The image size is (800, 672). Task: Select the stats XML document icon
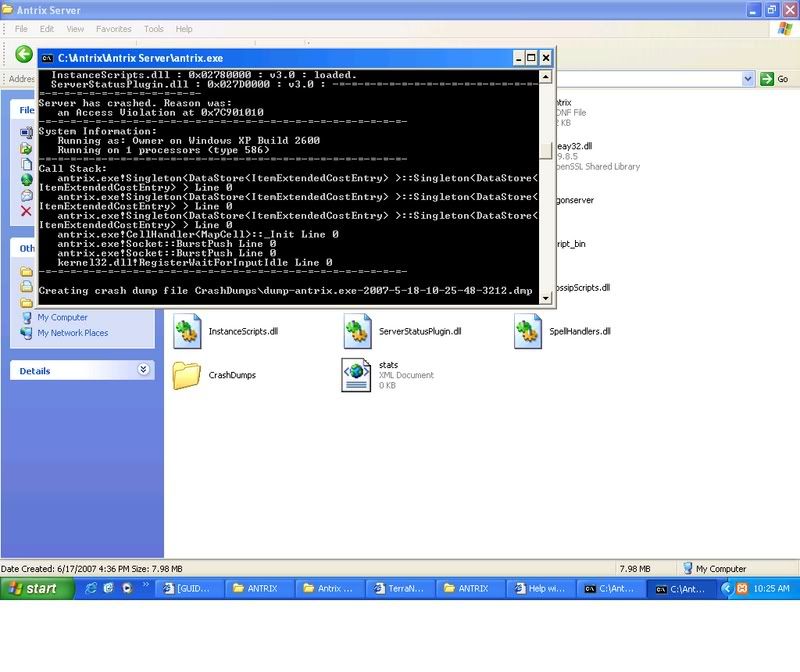click(357, 375)
